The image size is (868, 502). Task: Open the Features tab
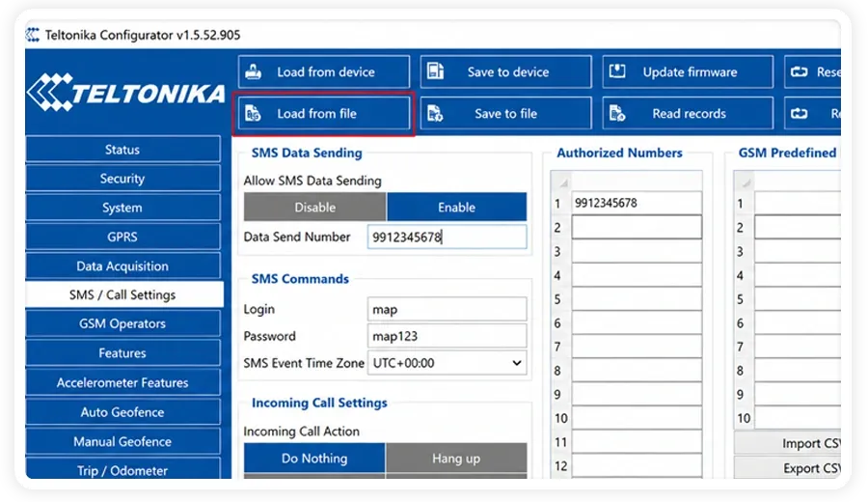pyautogui.click(x=122, y=353)
